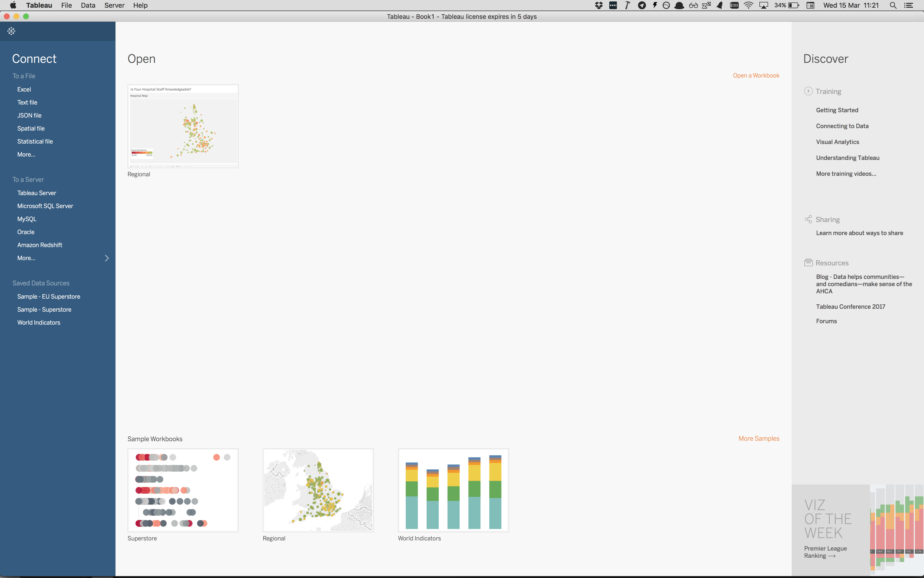
Task: Open the Data menu
Action: [x=88, y=5]
